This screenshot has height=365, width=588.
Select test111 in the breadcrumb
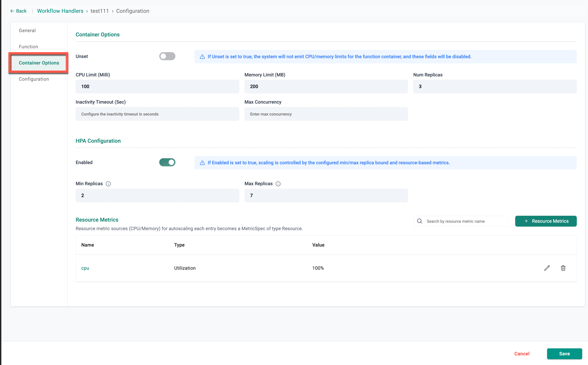coord(99,11)
